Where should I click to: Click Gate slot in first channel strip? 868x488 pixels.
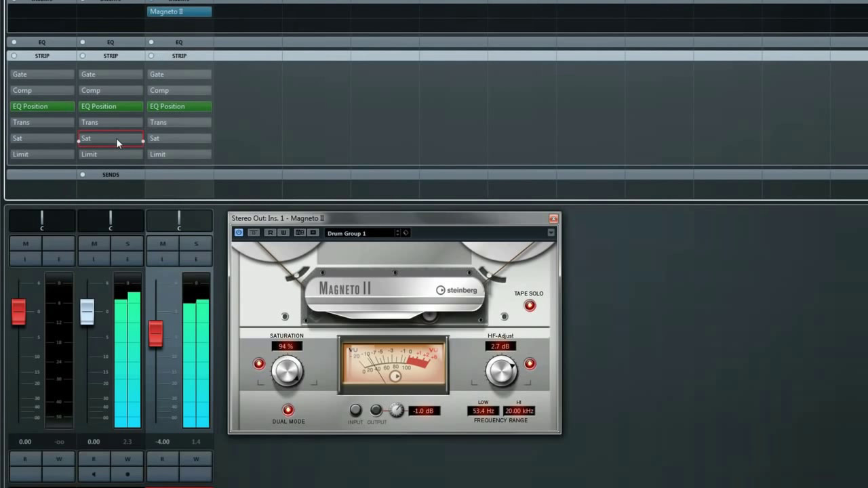42,75
